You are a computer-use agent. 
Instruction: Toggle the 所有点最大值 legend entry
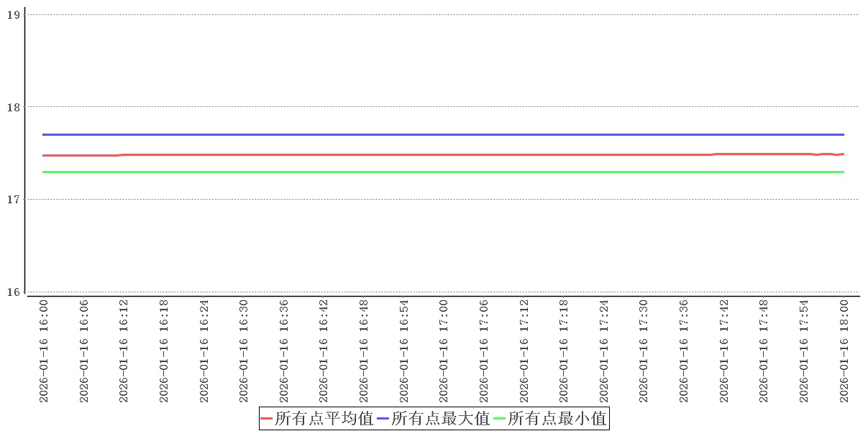[441, 418]
